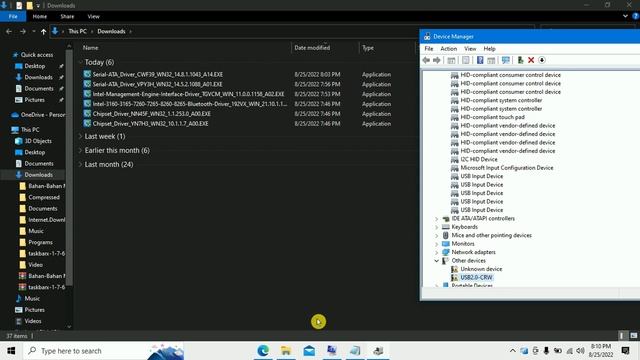Viewport: 640px width, 360px height.
Task: Select Chipset_Driver_YN7H3 file
Action: 150,124
